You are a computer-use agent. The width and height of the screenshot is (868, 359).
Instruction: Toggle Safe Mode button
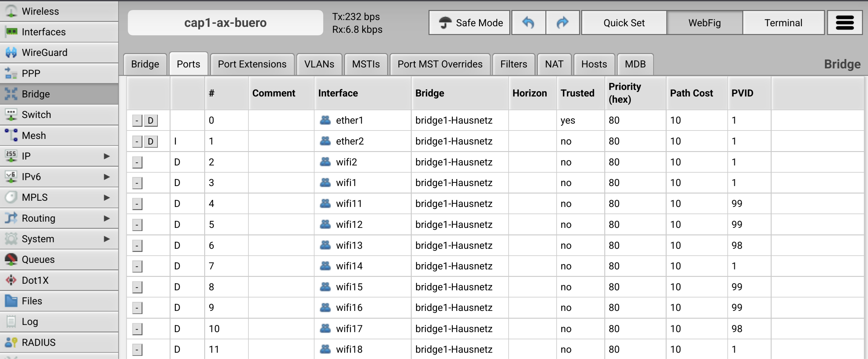coord(469,22)
